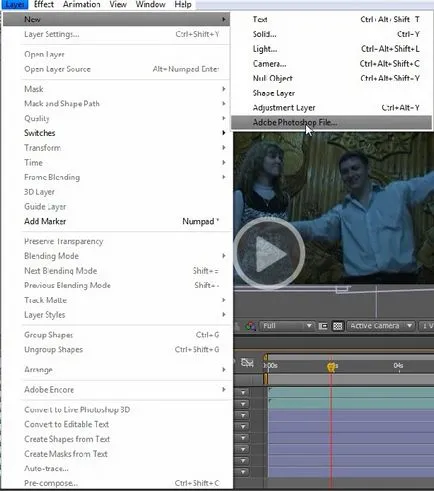
Task: Expand the Track Matte submenu
Action: tap(116, 300)
